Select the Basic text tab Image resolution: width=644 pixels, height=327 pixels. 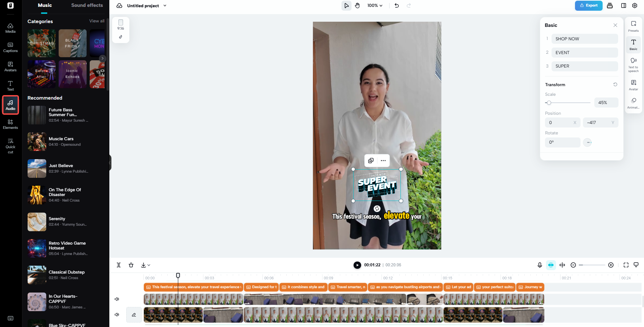pyautogui.click(x=633, y=44)
